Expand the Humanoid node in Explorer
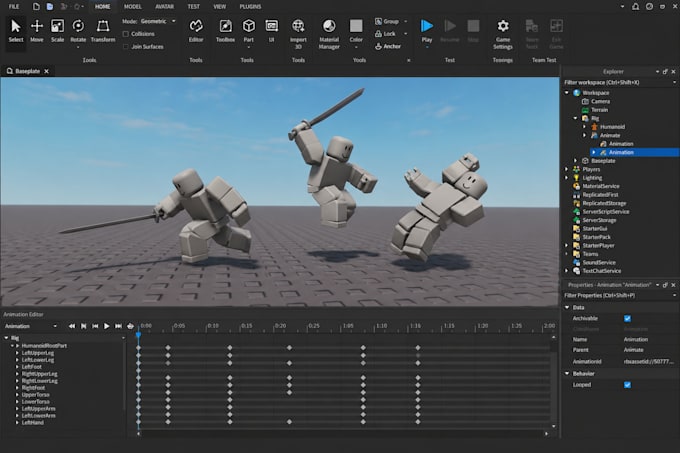Viewport: 680px width, 453px height. 584,127
